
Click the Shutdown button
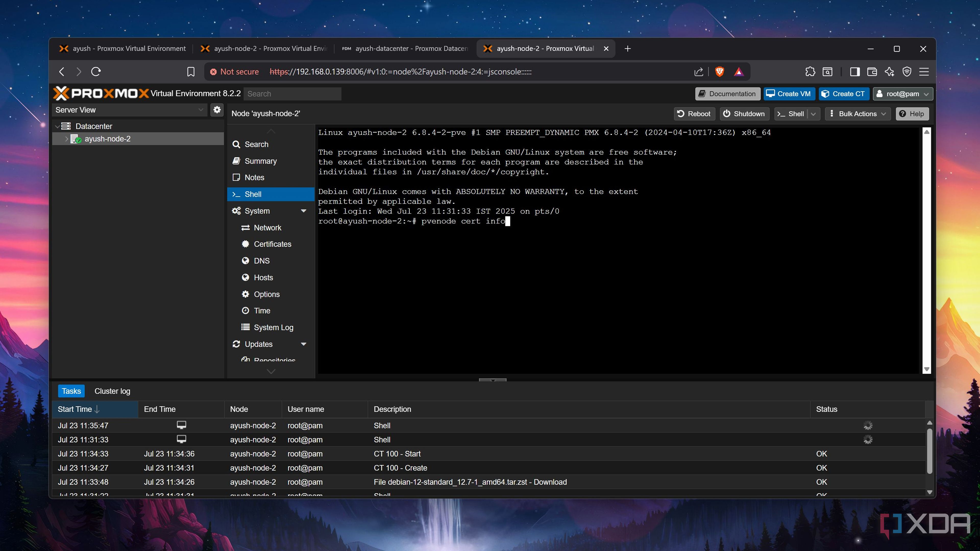[x=744, y=114]
